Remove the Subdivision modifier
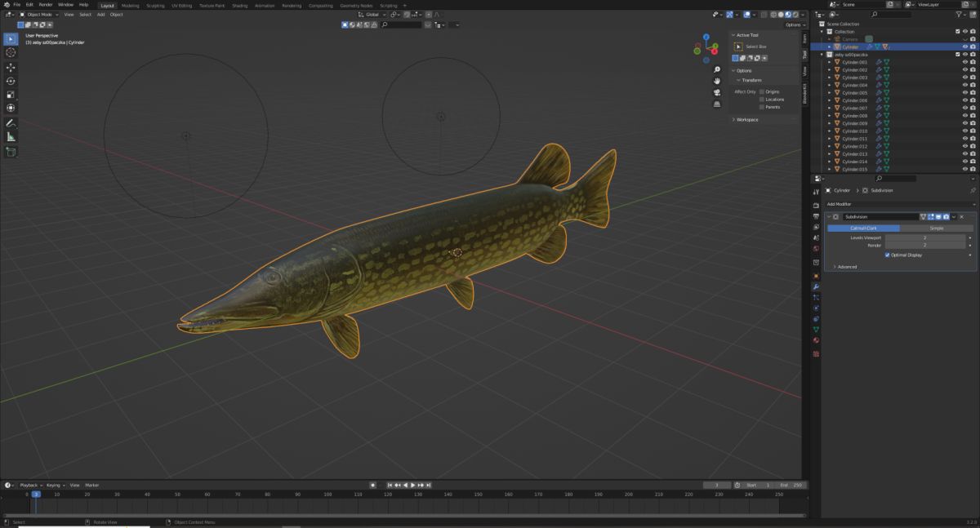 coord(962,216)
